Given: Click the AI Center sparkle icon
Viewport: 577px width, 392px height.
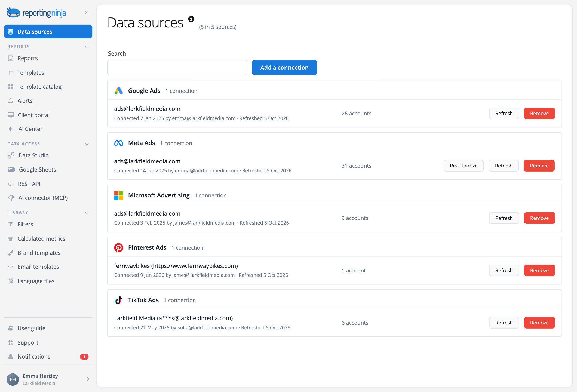Looking at the screenshot, I should (11, 129).
